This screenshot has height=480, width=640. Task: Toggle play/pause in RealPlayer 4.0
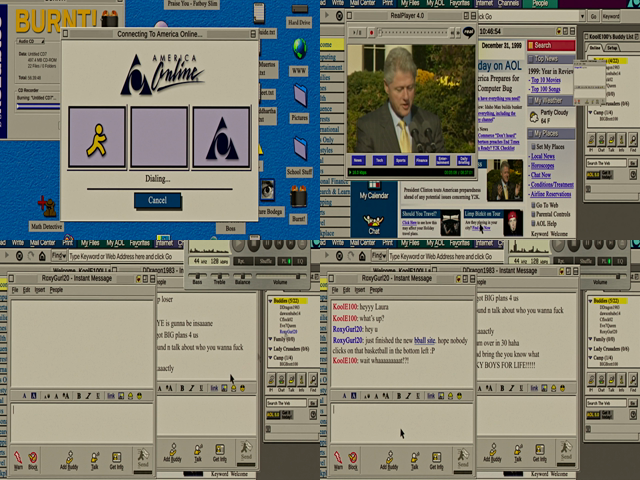[357, 32]
